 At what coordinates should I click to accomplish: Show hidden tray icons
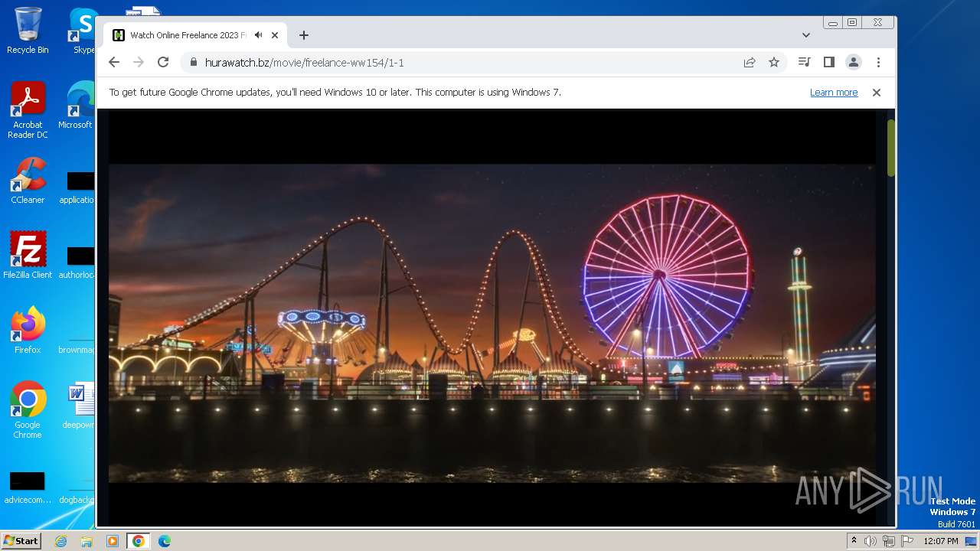click(x=854, y=541)
